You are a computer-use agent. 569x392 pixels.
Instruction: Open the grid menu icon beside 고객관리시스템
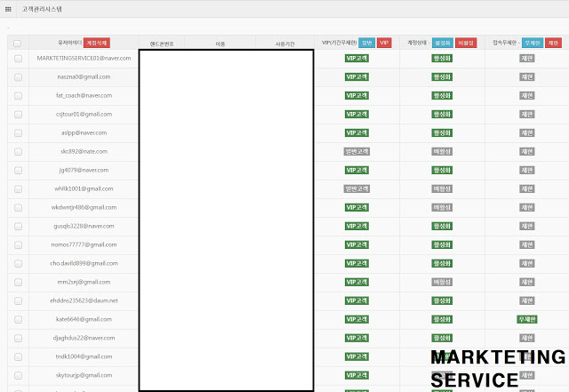(x=8, y=9)
